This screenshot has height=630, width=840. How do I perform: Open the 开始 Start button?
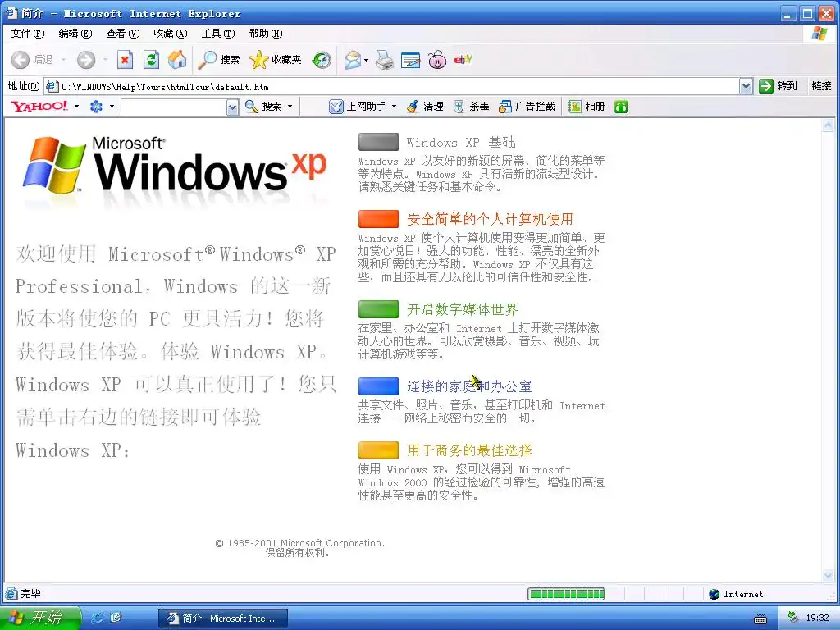(x=40, y=618)
